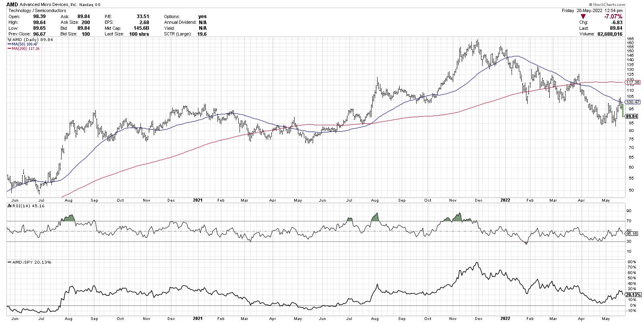644x322 pixels.
Task: Click the bar-chart icon beside AMD (Daily) legend
Action: tap(10, 40)
